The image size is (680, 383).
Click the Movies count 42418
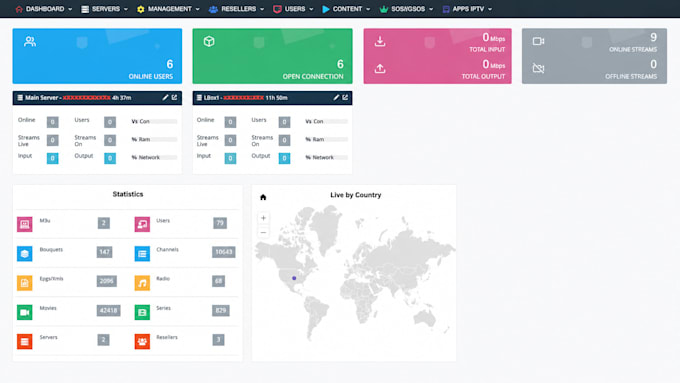(108, 310)
